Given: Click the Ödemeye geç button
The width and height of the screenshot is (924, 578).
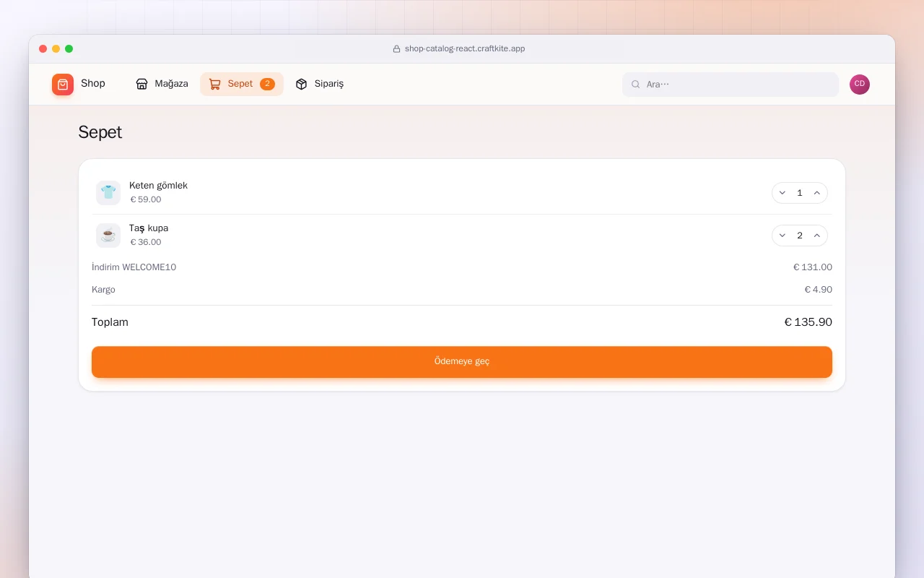Looking at the screenshot, I should pos(462,362).
